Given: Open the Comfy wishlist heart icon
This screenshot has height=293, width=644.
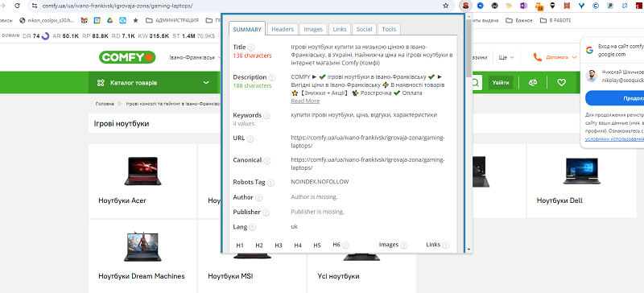Looking at the screenshot, I should click(x=561, y=83).
